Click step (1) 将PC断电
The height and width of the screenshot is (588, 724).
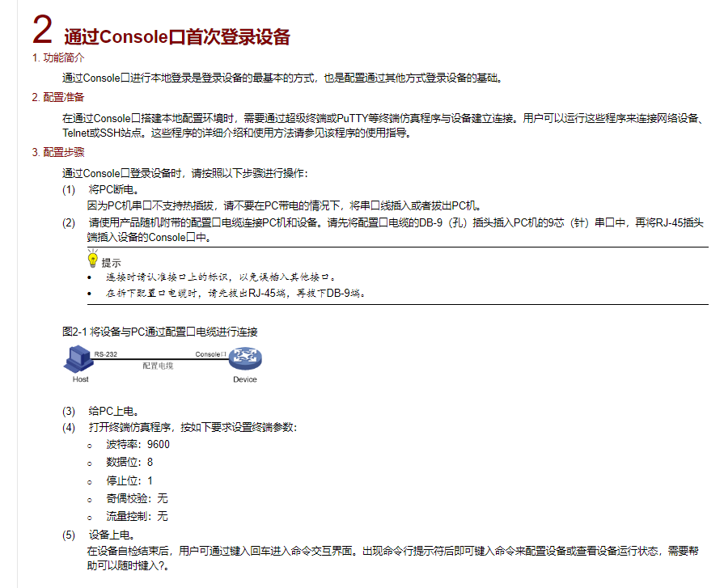click(x=101, y=190)
